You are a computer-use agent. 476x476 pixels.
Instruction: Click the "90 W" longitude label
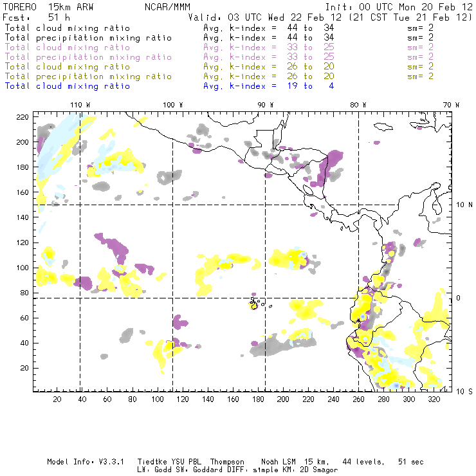coord(266,105)
